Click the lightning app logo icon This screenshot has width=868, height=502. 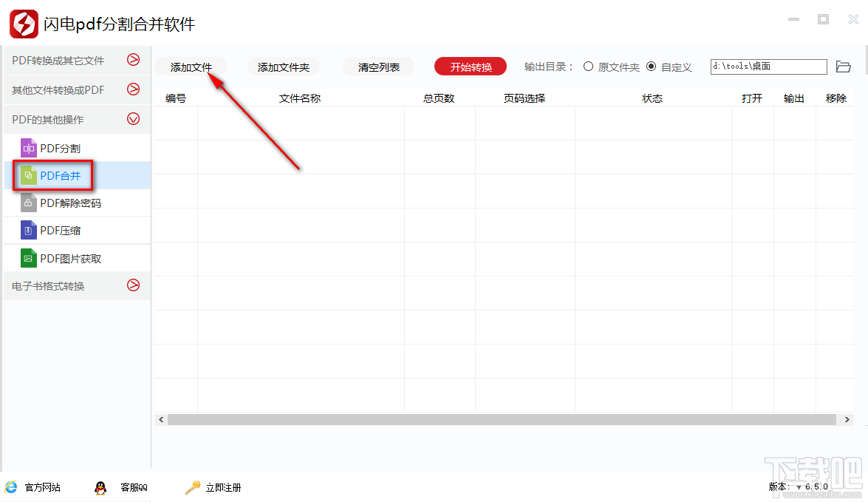pos(23,24)
